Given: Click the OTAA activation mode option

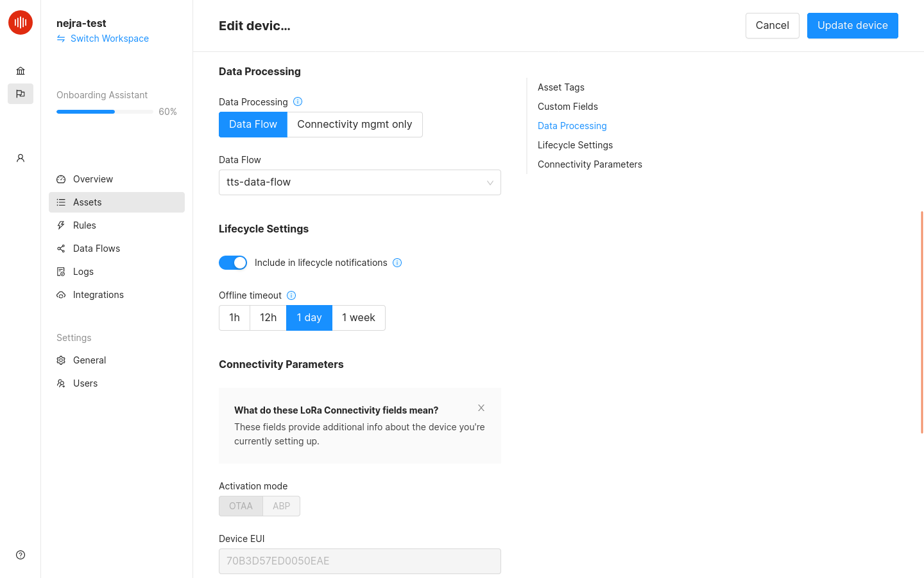Looking at the screenshot, I should tap(241, 505).
